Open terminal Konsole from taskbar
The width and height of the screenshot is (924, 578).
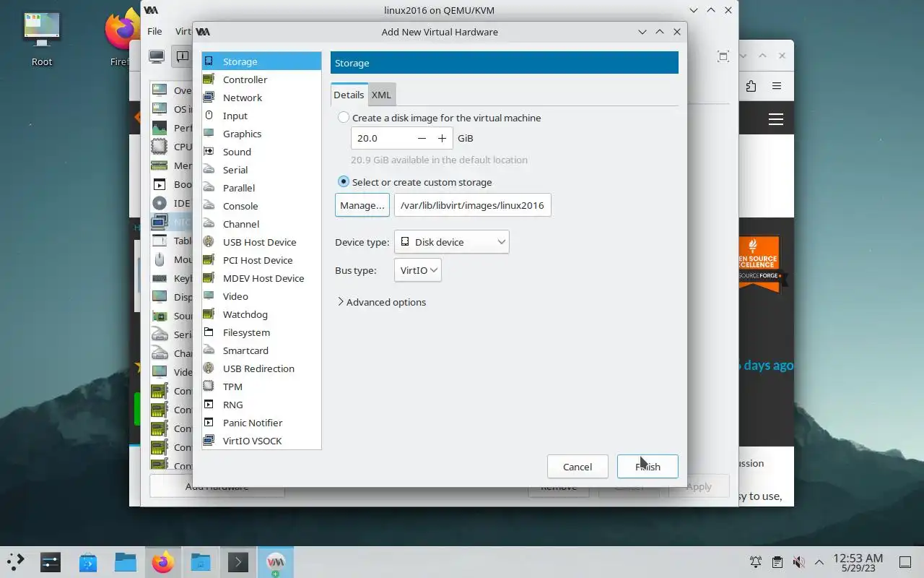pyautogui.click(x=238, y=562)
